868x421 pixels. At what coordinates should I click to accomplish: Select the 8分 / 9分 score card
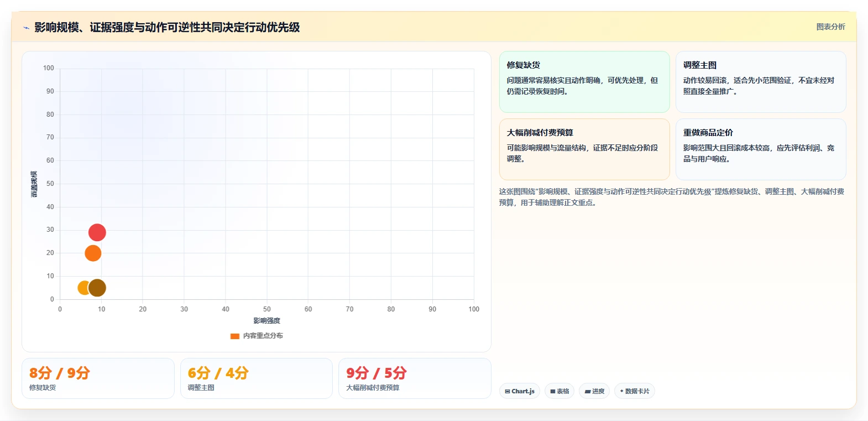[98, 378]
